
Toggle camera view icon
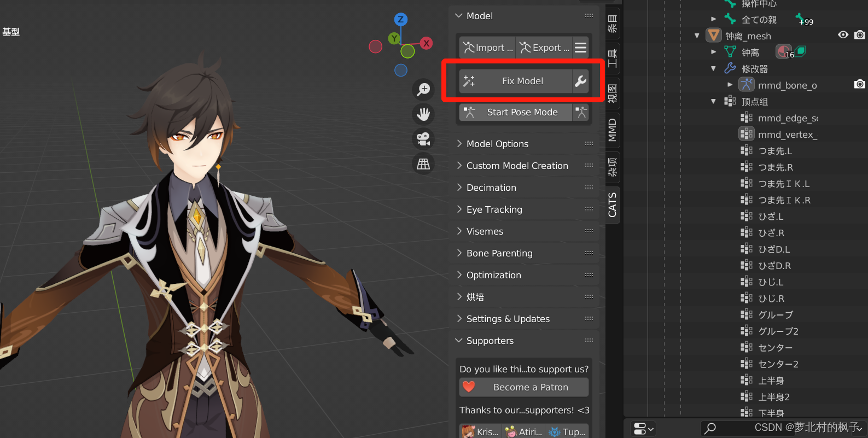click(x=423, y=139)
